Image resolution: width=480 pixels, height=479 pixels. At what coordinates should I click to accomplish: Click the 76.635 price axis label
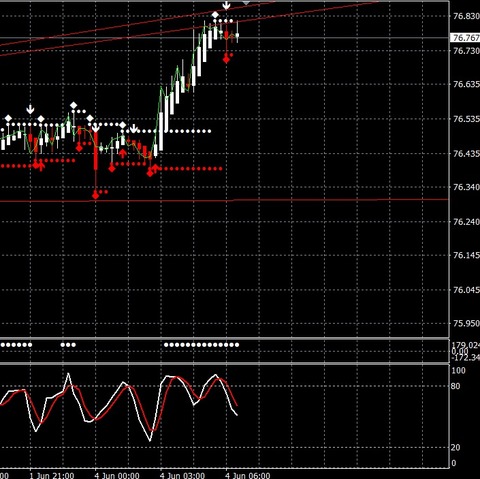[x=466, y=84]
